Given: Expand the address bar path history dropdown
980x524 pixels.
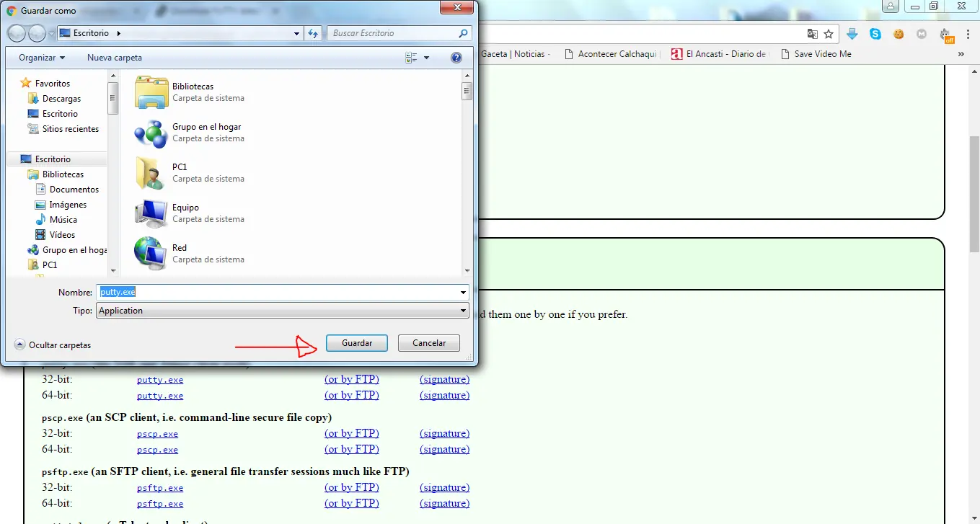Looking at the screenshot, I should point(297,33).
